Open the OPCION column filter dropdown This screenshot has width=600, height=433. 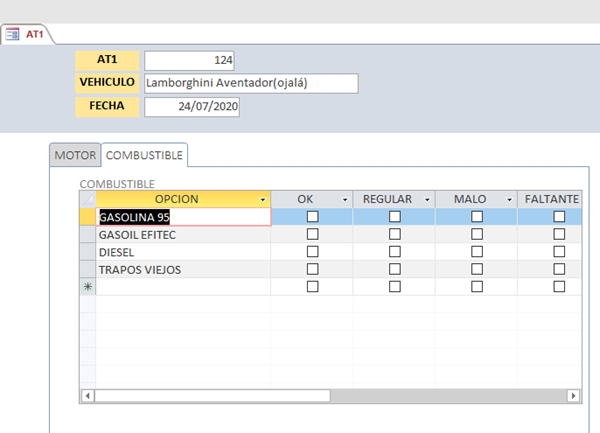(x=262, y=199)
